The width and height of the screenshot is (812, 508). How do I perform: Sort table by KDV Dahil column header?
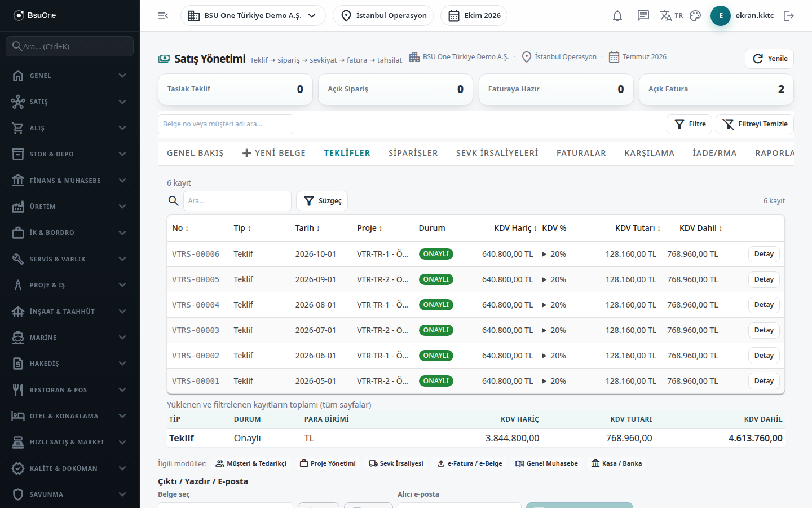point(701,228)
